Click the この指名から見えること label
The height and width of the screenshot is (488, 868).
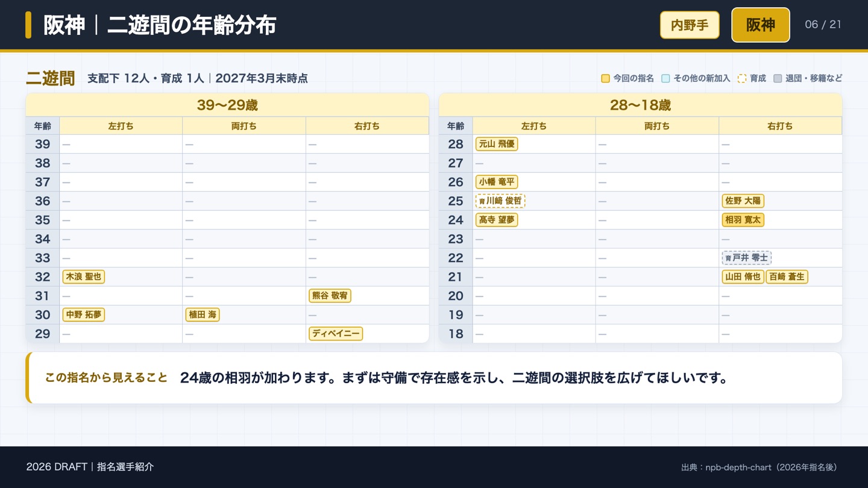pos(106,378)
